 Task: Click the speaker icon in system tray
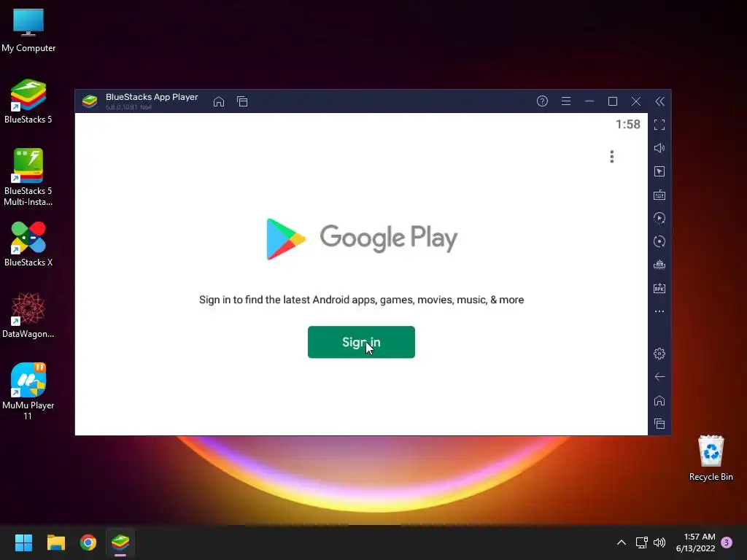(659, 542)
